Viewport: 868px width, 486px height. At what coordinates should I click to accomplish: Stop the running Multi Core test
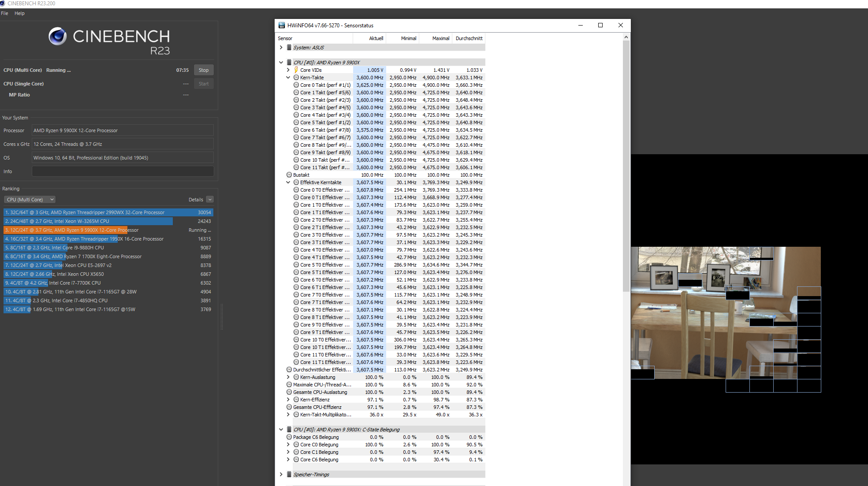pos(203,70)
